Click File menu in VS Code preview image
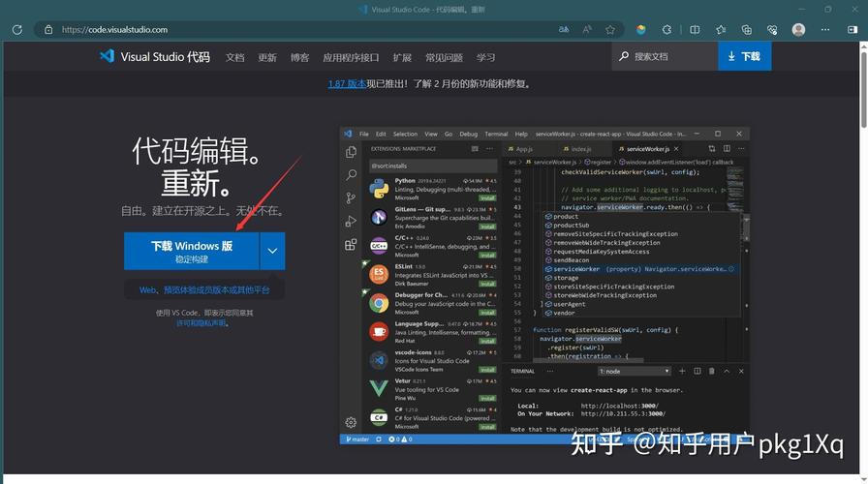 pyautogui.click(x=363, y=134)
